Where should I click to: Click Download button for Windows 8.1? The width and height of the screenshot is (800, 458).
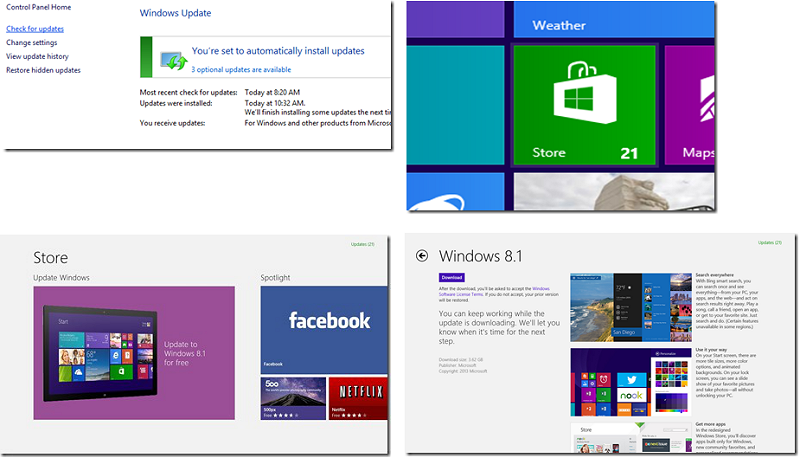tap(452, 277)
